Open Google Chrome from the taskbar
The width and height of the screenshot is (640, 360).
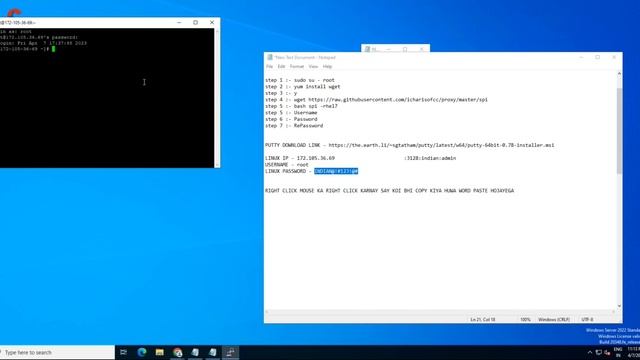pos(177,352)
